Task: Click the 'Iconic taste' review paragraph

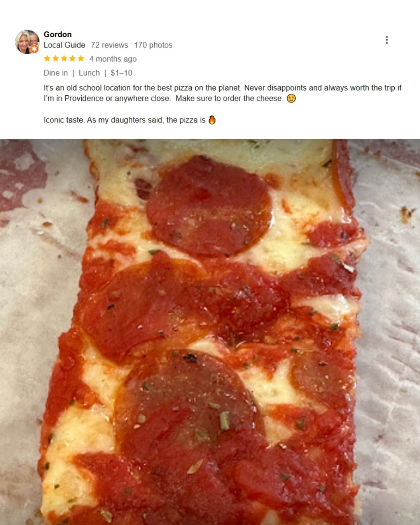Action: point(129,120)
